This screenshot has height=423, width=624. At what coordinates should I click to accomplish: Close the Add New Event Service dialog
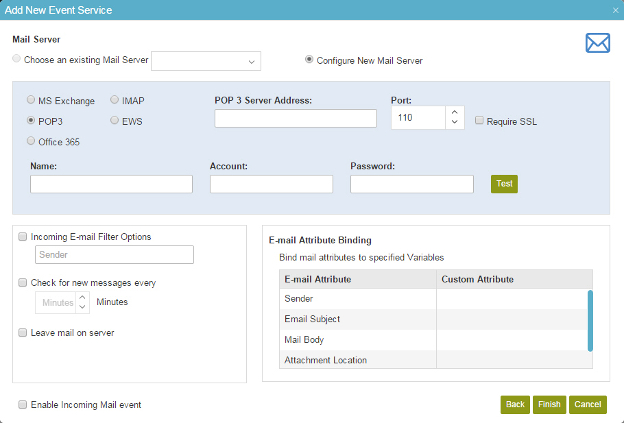615,11
